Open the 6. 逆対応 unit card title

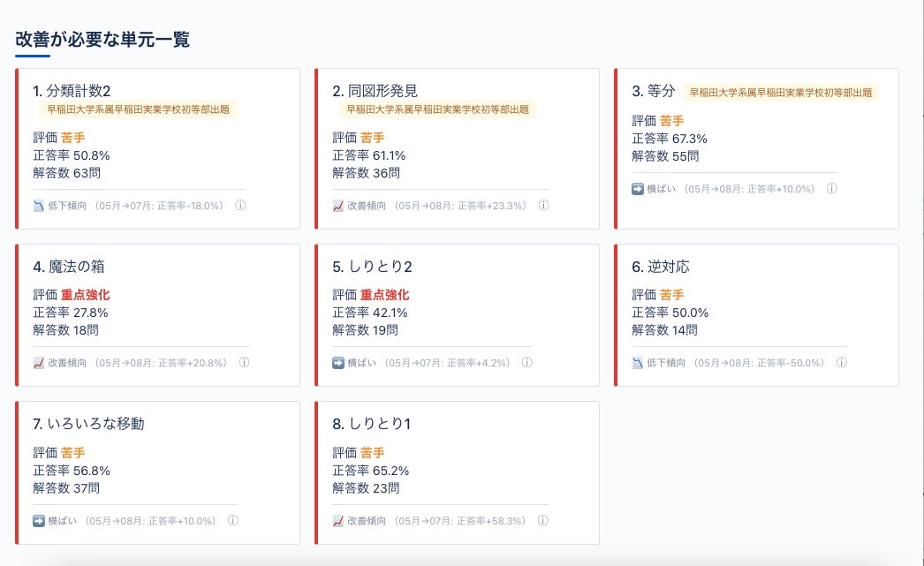coord(661,266)
